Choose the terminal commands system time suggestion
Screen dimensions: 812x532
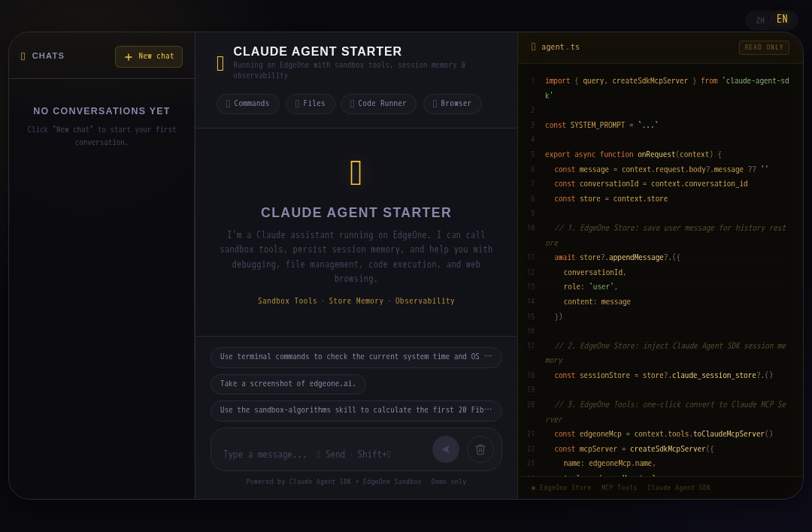click(x=356, y=357)
